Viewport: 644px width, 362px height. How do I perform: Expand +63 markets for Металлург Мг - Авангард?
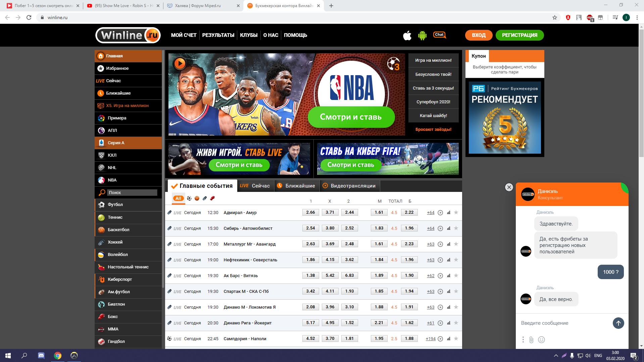[431, 244]
